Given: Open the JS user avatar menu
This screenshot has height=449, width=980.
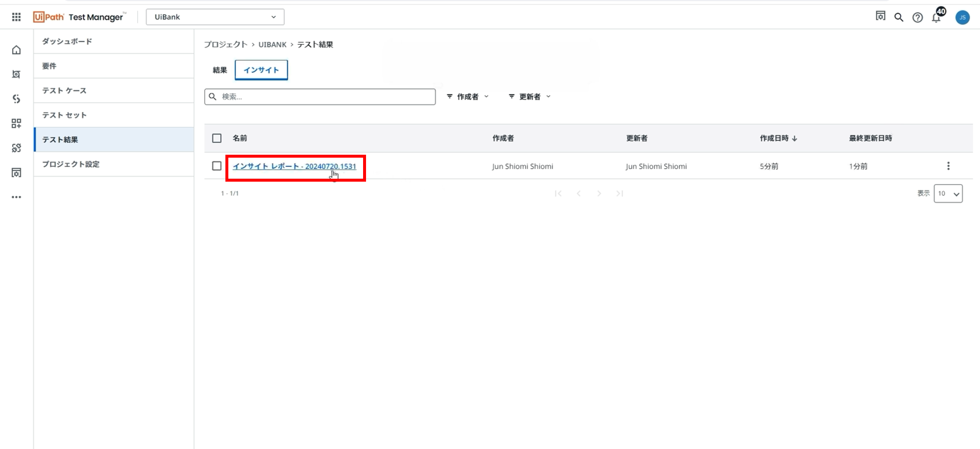Looking at the screenshot, I should click(962, 18).
